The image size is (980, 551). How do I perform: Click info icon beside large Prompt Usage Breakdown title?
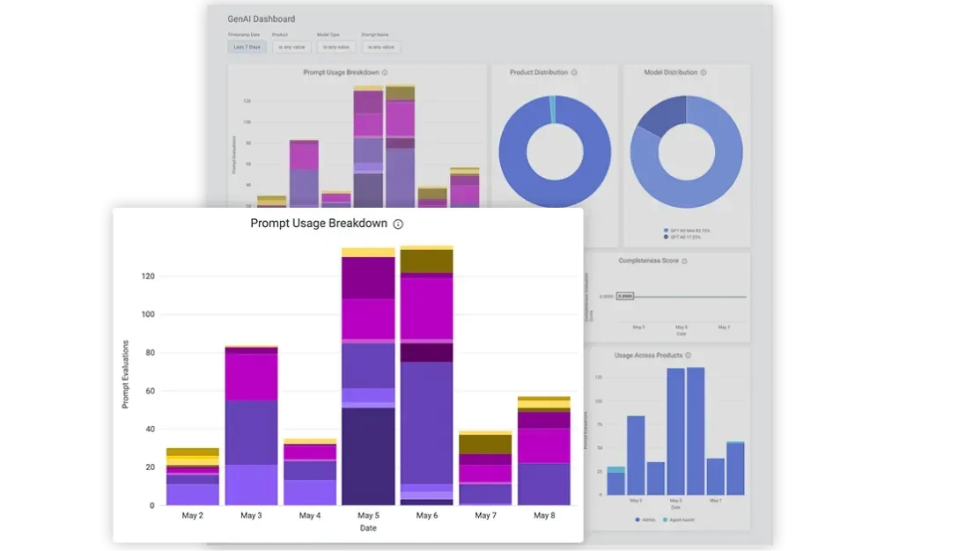coord(398,224)
